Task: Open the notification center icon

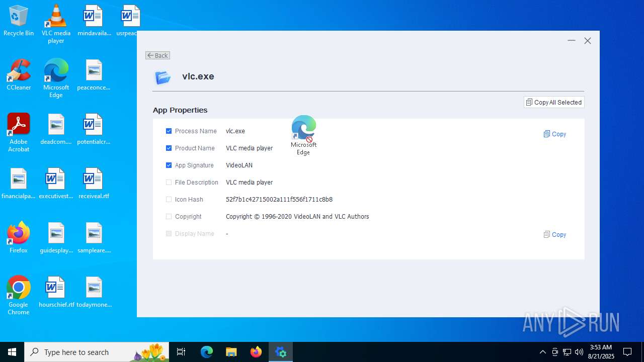Action: coord(627,352)
